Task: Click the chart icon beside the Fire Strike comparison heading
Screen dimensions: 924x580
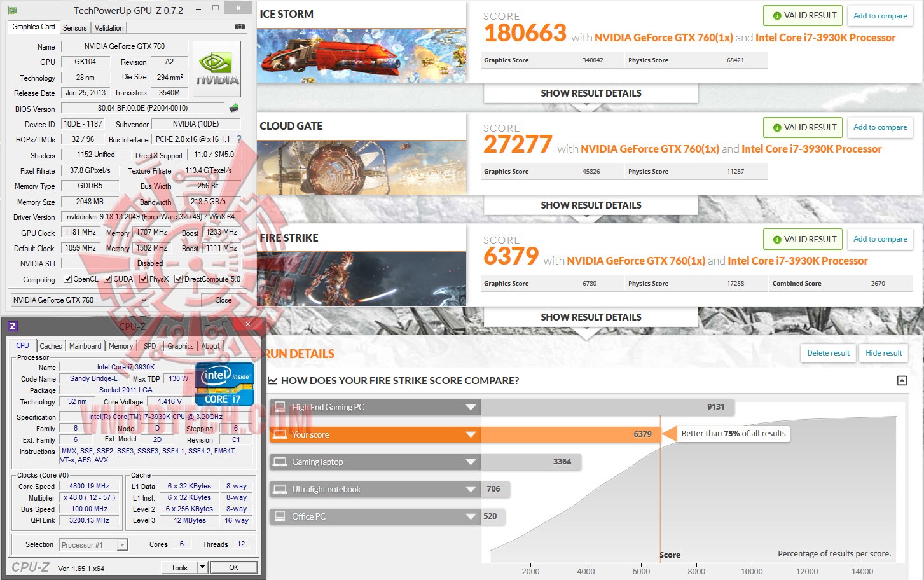Action: [x=272, y=380]
